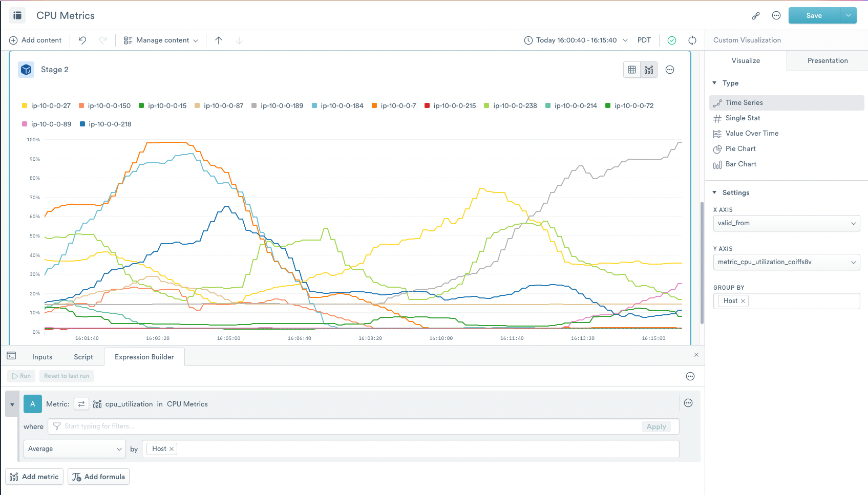Swap the metric with the switch icon

pyautogui.click(x=81, y=404)
